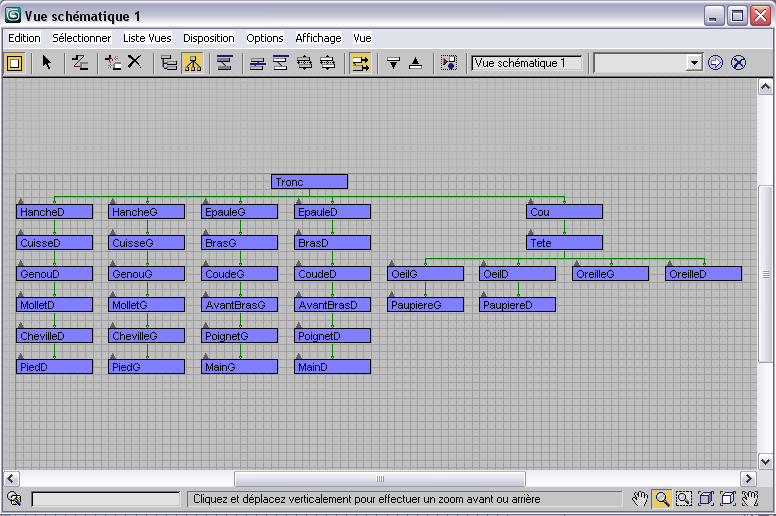Click the Zoom Extents icon
Viewport: 776px width, 516px height.
point(706,499)
